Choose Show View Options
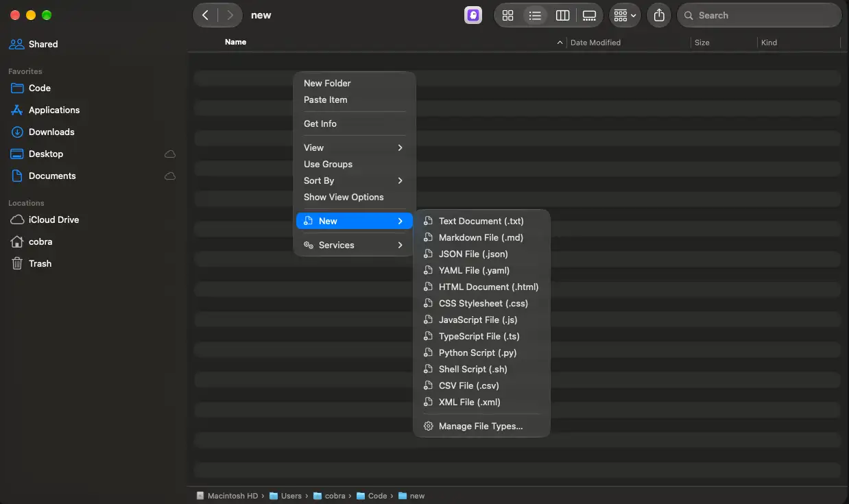 [x=355, y=197]
